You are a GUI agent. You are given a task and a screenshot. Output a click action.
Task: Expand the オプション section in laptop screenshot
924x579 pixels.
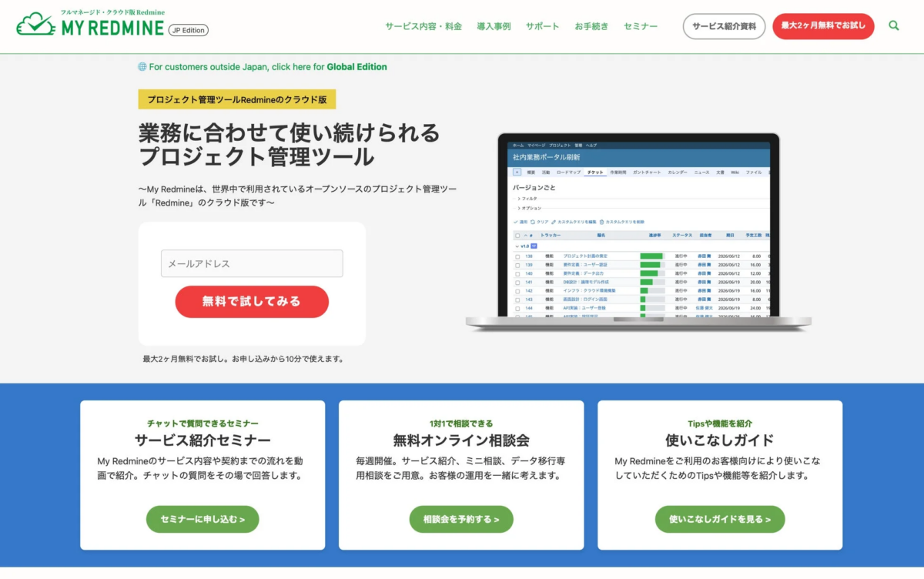(530, 208)
